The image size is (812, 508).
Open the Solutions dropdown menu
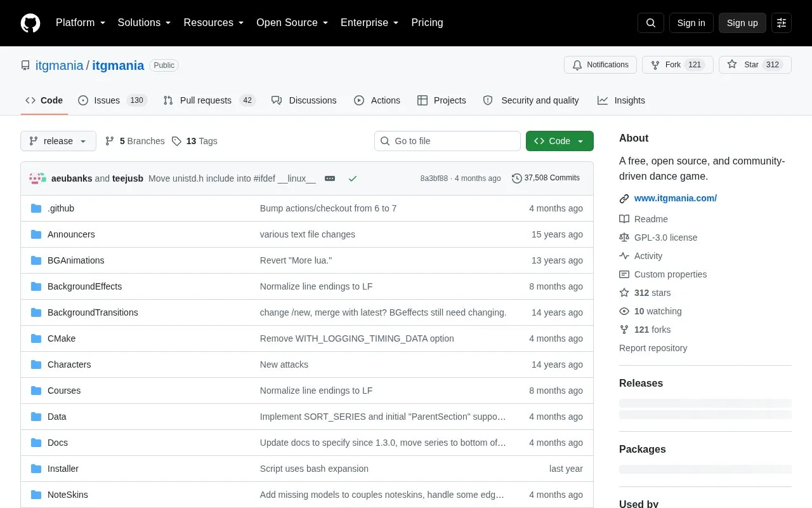click(145, 23)
